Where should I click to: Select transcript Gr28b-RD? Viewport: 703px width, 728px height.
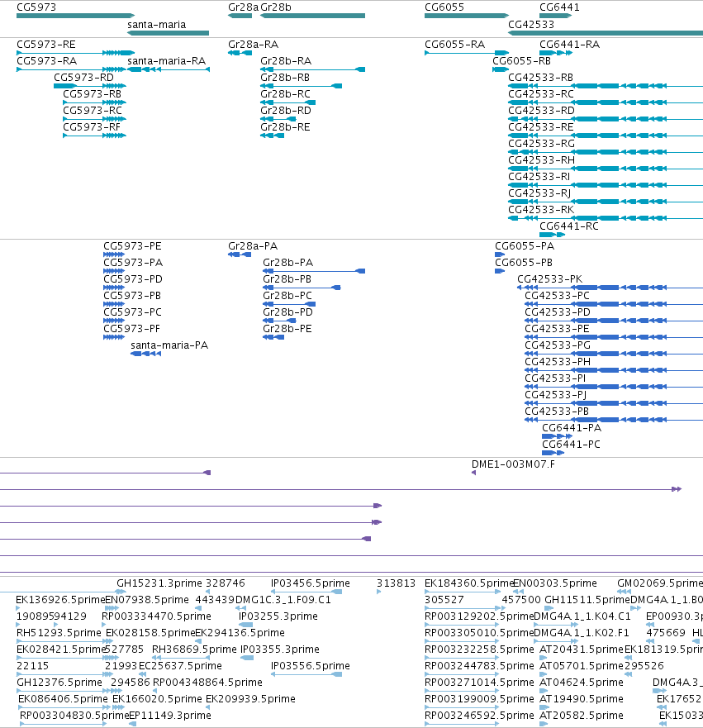click(278, 119)
